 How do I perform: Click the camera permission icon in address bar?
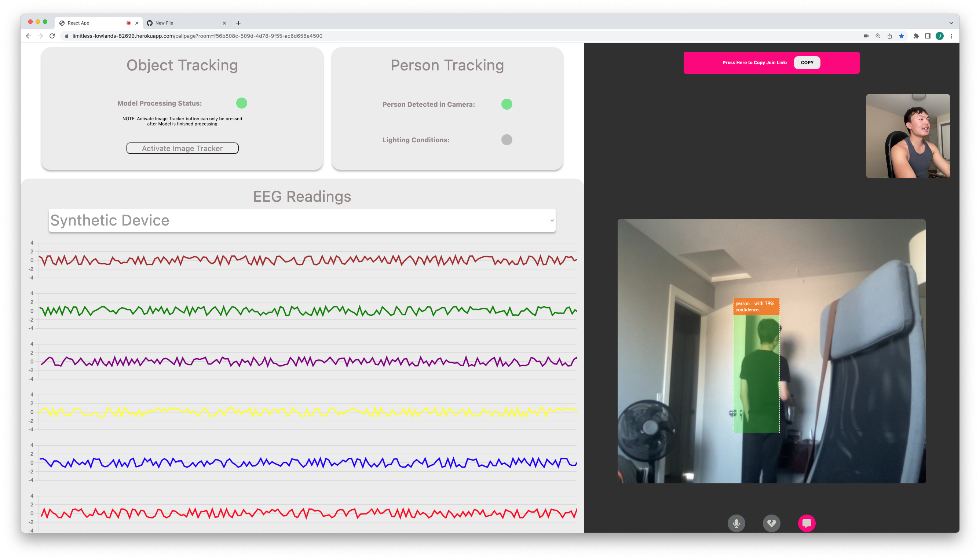point(866,36)
